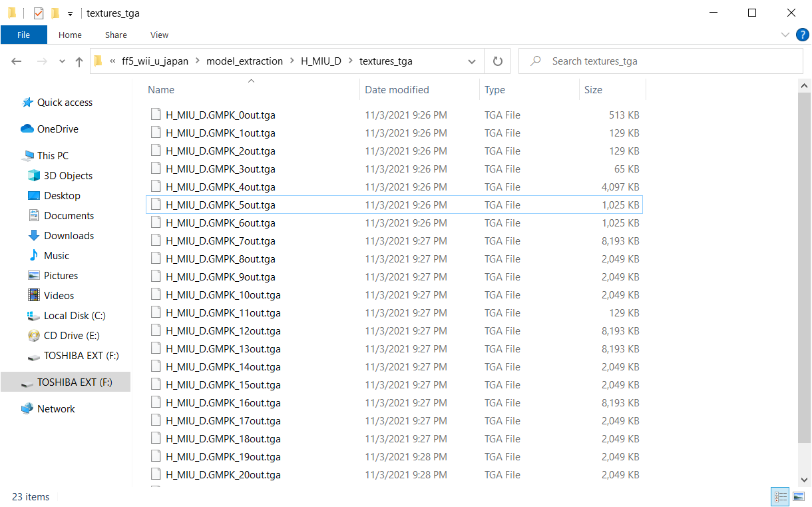Image resolution: width=812 pixels, height=507 pixels.
Task: Switch to Large icons view layout
Action: [798, 496]
